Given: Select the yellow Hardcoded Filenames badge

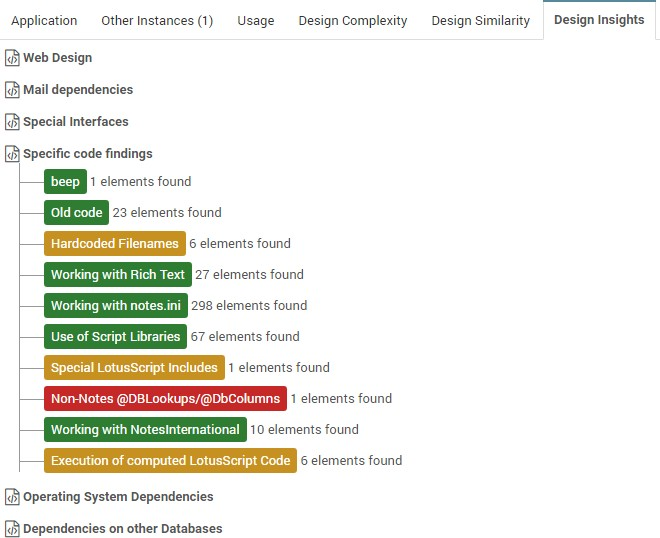Looking at the screenshot, I should click(114, 244).
